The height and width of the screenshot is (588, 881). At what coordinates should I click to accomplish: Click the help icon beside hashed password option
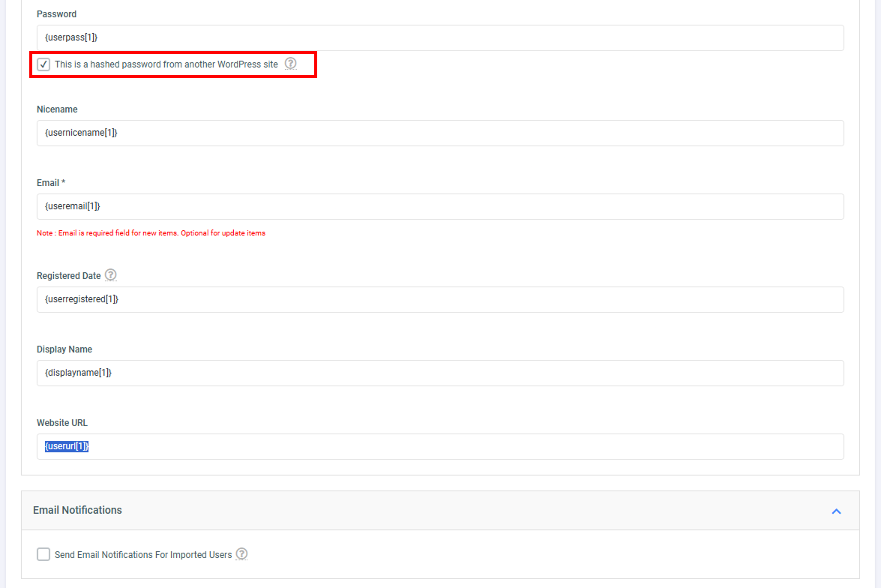(291, 64)
